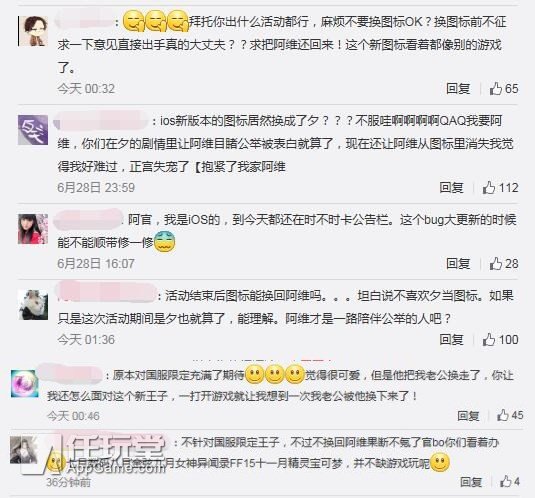Like the comment with 65 thumbs-up
This screenshot has height=498, width=535.
496,89
